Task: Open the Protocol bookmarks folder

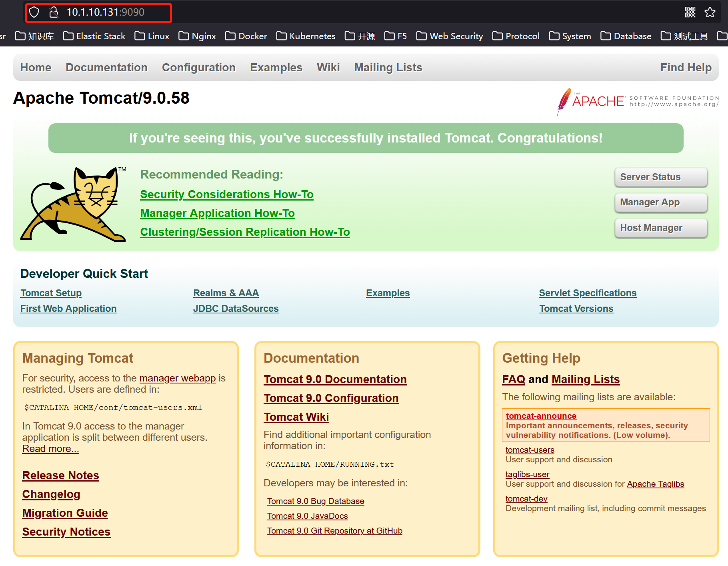Action: tap(516, 36)
